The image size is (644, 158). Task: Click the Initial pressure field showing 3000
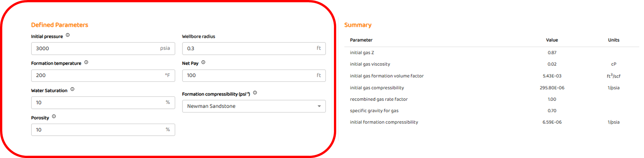[x=97, y=48]
